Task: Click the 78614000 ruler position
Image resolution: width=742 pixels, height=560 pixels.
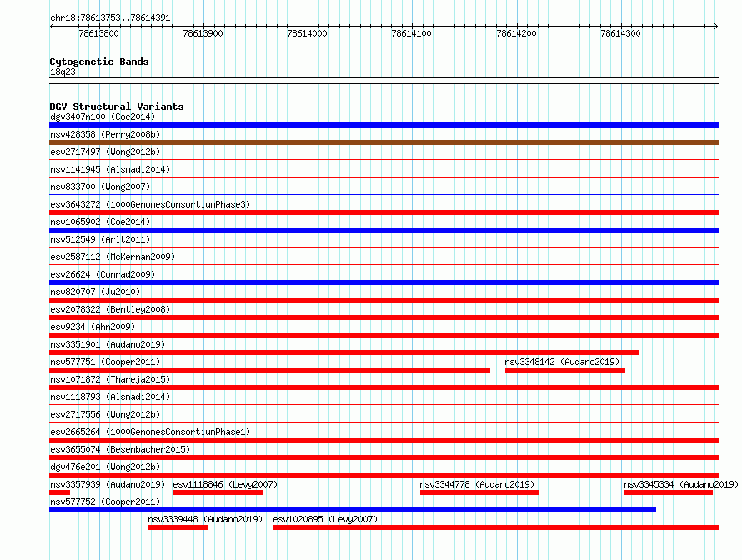Action: pos(307,33)
